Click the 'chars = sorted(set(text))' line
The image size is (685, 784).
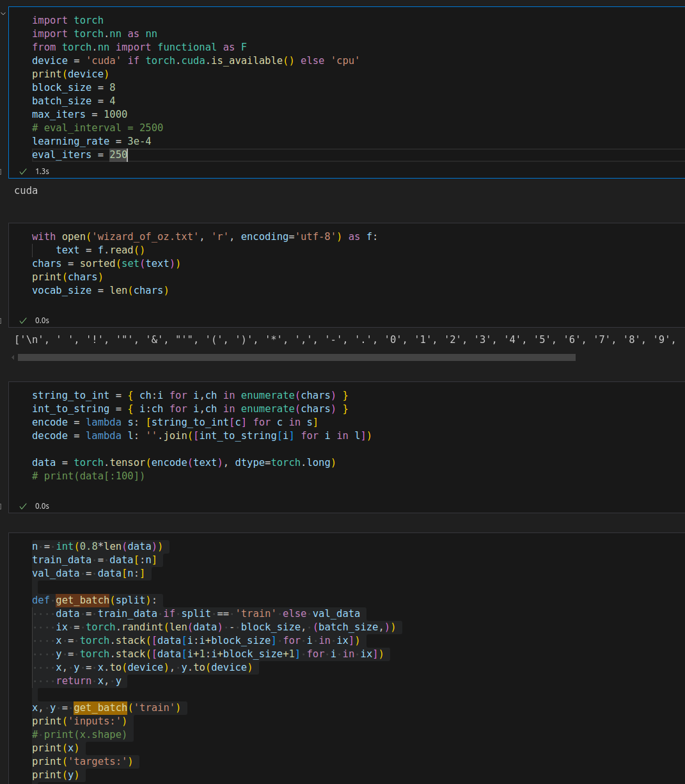(x=107, y=264)
